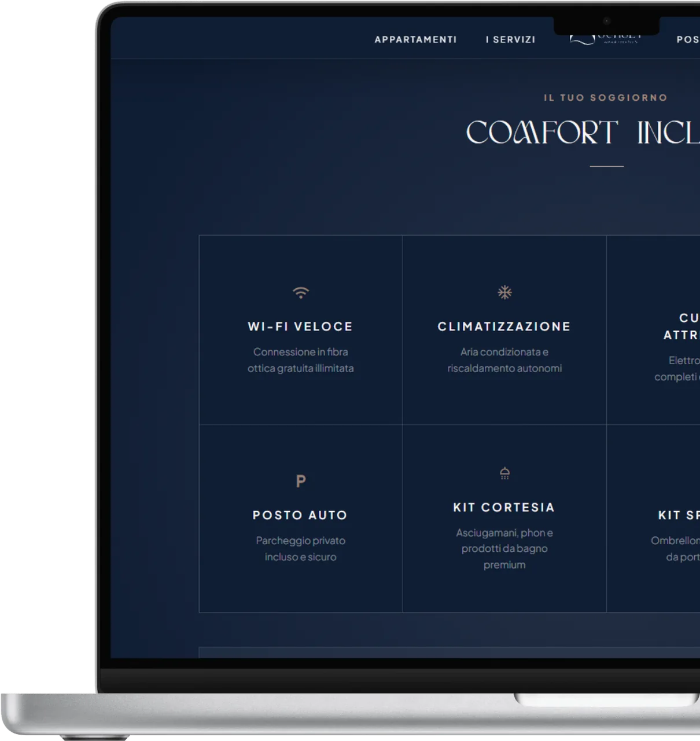
Task: Select the Posto Auto heading
Action: [x=300, y=515]
